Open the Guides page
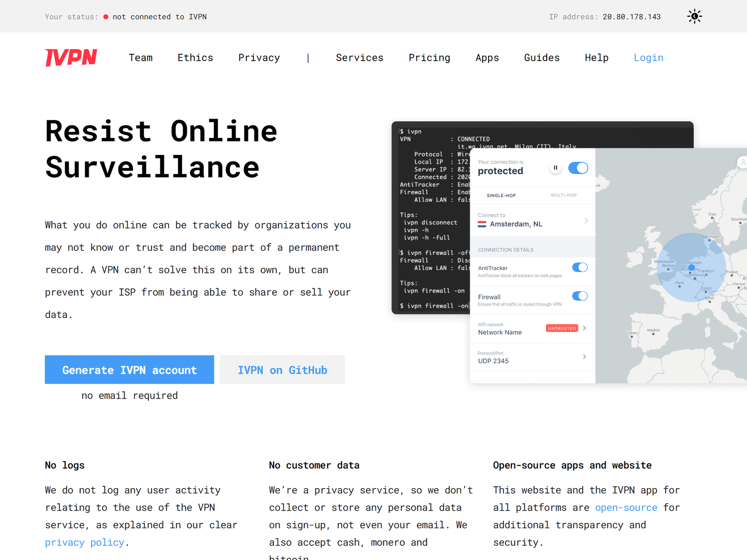The width and height of the screenshot is (747, 560). click(542, 58)
